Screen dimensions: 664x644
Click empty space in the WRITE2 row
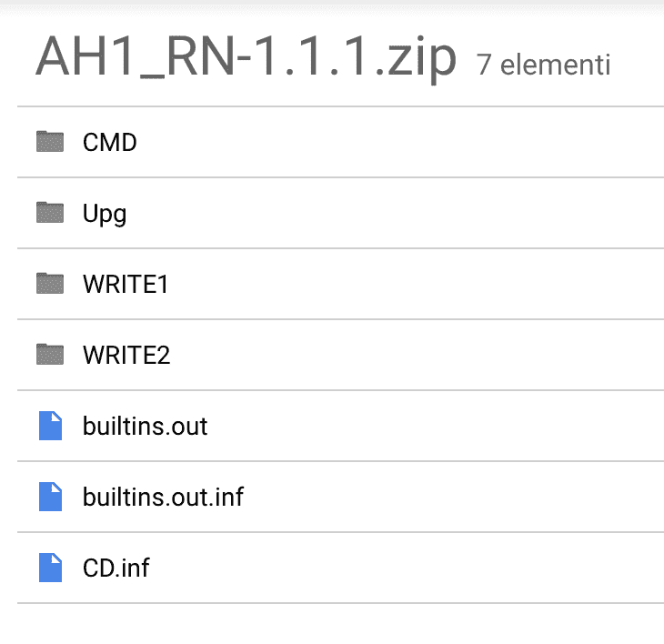[x=409, y=355]
